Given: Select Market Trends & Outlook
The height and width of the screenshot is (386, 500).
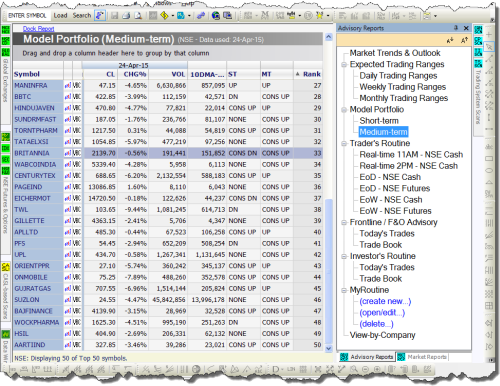Looking at the screenshot, I should coord(395,53).
